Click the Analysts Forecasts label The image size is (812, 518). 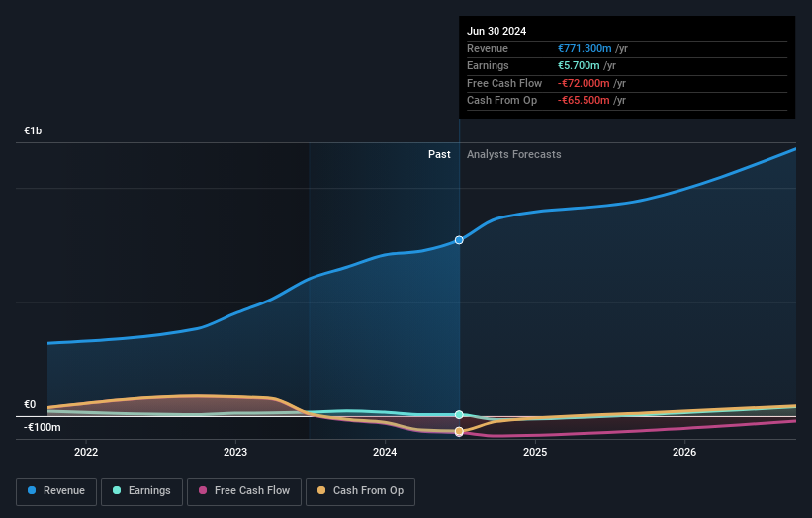coord(513,154)
